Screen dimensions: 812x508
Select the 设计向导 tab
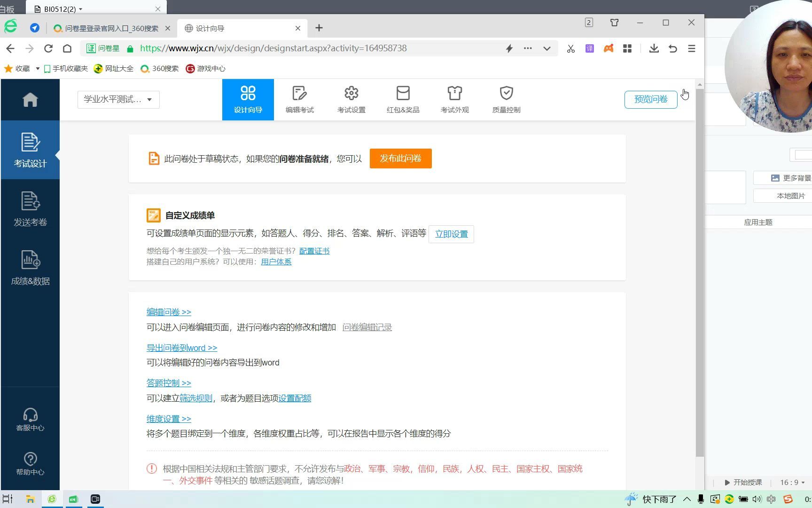click(248, 100)
